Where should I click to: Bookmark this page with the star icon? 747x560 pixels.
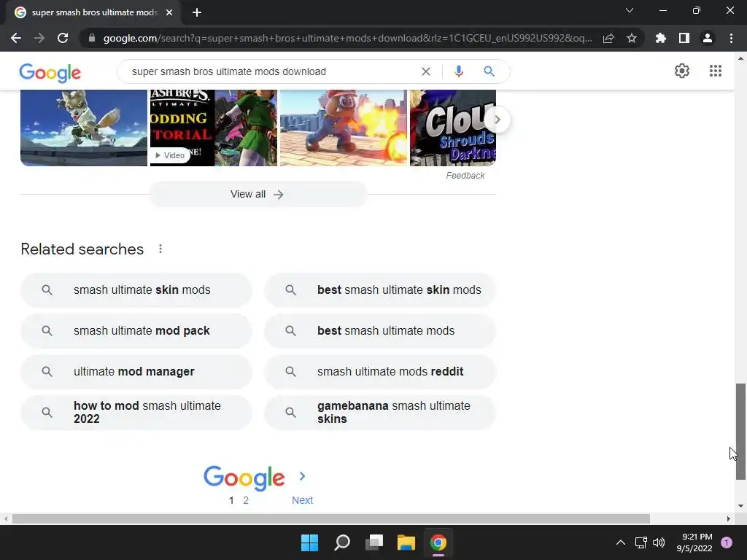632,38
